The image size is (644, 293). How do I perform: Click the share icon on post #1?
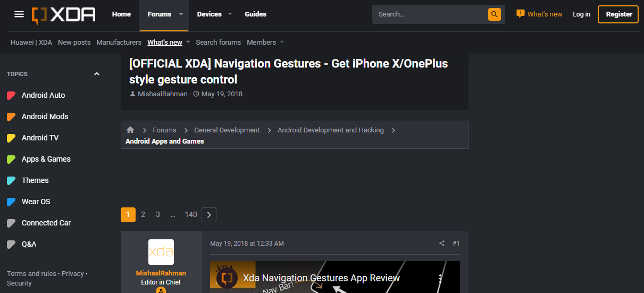[441, 244]
